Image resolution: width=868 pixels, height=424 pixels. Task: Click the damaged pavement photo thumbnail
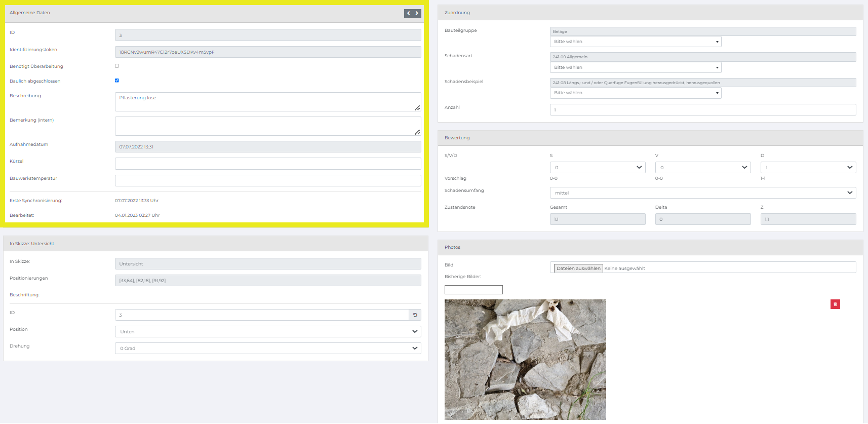tap(525, 360)
